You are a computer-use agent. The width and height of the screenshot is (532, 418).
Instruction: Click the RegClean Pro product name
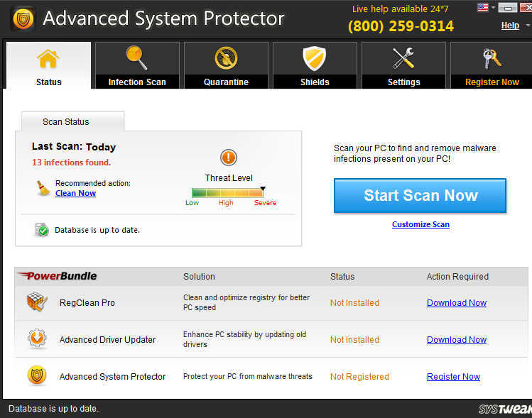pyautogui.click(x=87, y=303)
